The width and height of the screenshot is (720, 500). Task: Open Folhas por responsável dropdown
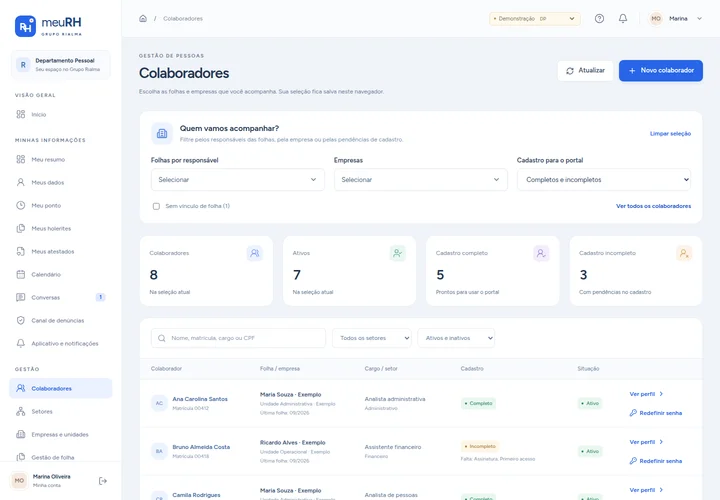(238, 180)
